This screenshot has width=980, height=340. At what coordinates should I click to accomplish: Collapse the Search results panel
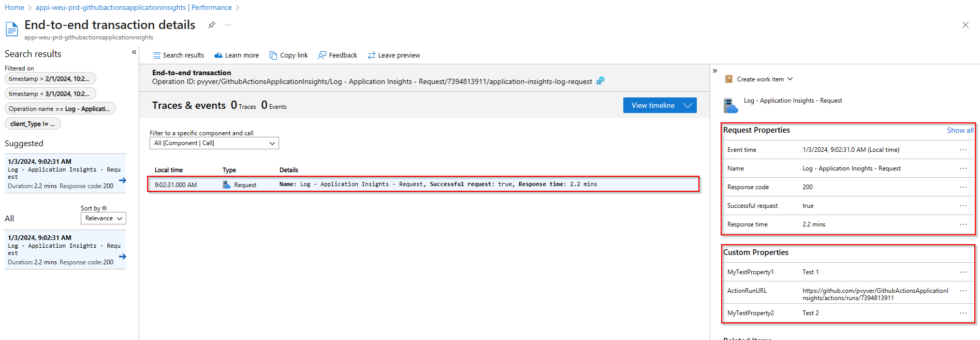coord(134,52)
